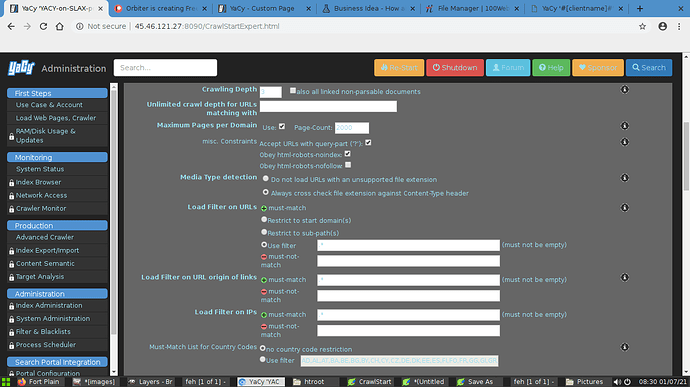This screenshot has height=387, width=690.
Task: Select Use filter radio for country codes
Action: coord(263,360)
